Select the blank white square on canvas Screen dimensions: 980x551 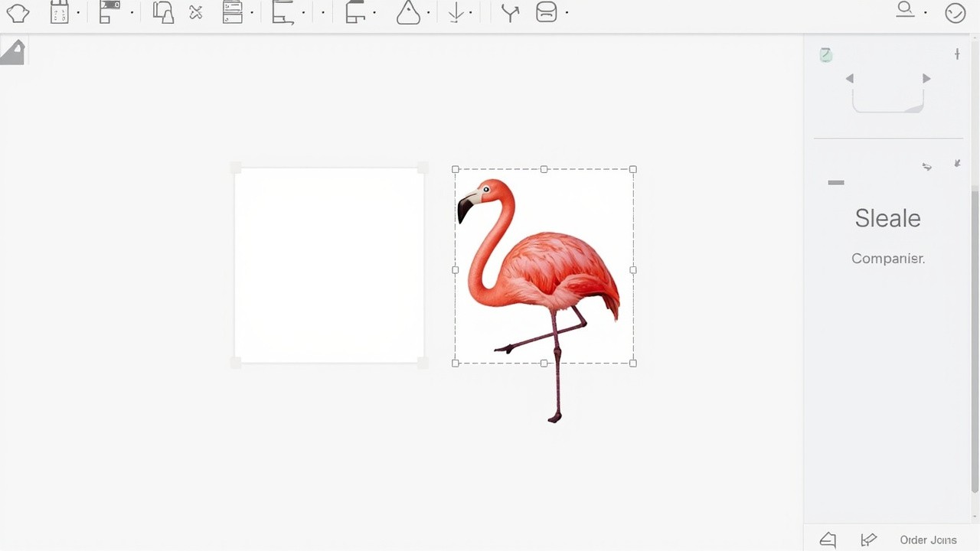(329, 266)
